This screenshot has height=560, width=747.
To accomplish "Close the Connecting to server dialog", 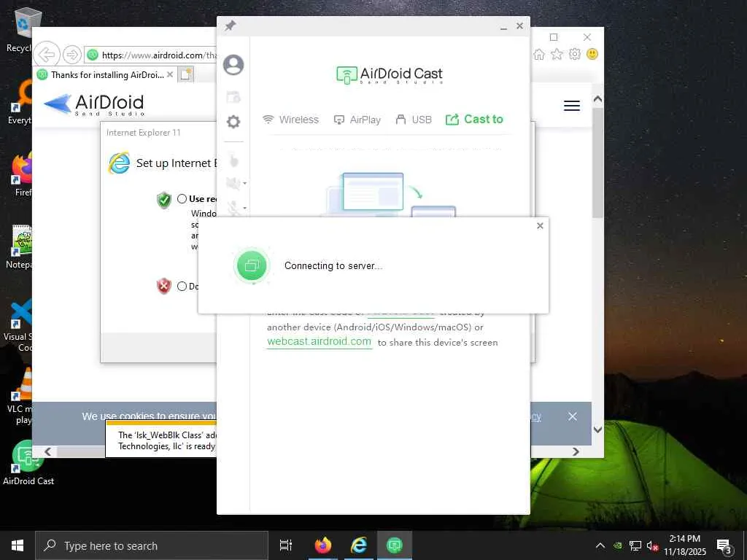I will point(540,226).
